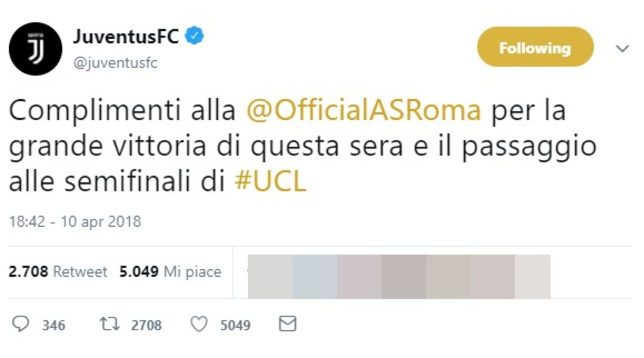View the 2.708 Retweet list
The height and width of the screenshot is (358, 644).
58,272
